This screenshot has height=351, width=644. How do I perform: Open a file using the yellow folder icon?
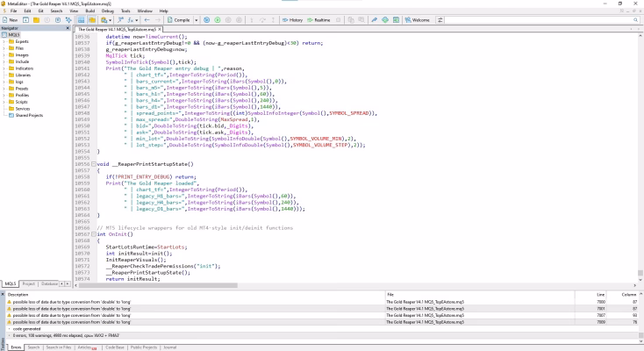[36, 19]
